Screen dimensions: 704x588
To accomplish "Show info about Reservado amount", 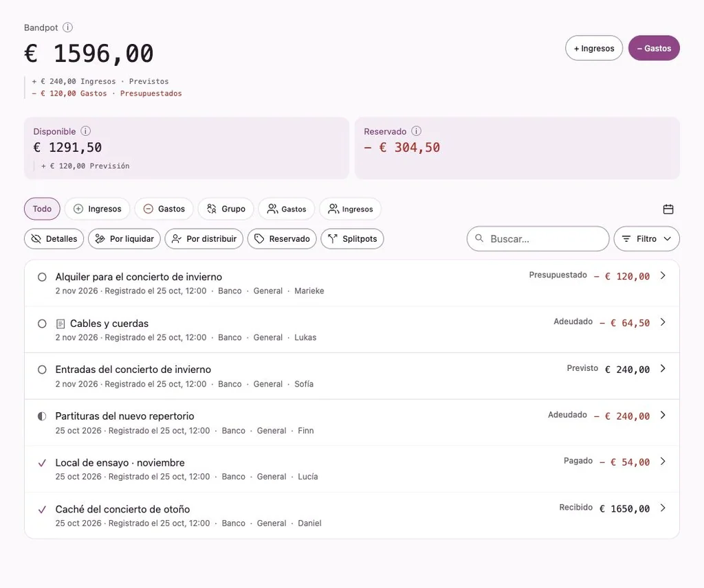I will click(x=416, y=131).
